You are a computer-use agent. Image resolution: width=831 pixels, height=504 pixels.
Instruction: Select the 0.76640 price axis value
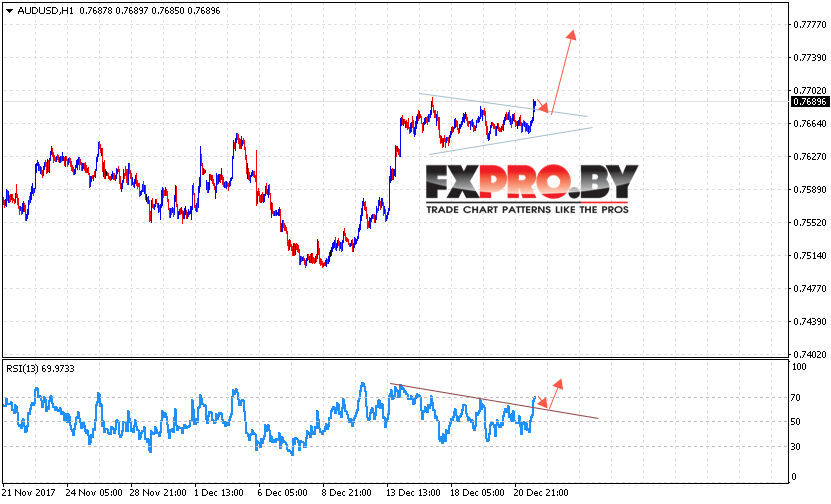pyautogui.click(x=809, y=124)
